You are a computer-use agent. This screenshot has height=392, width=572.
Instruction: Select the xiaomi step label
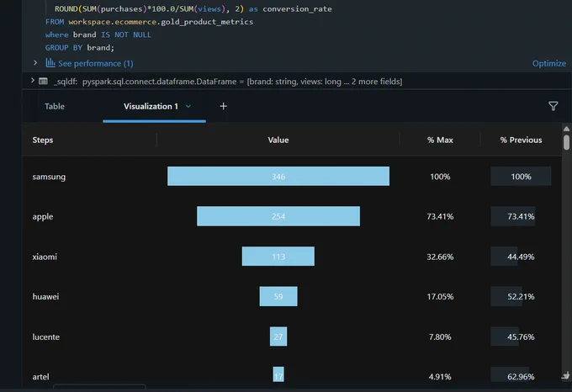[45, 257]
